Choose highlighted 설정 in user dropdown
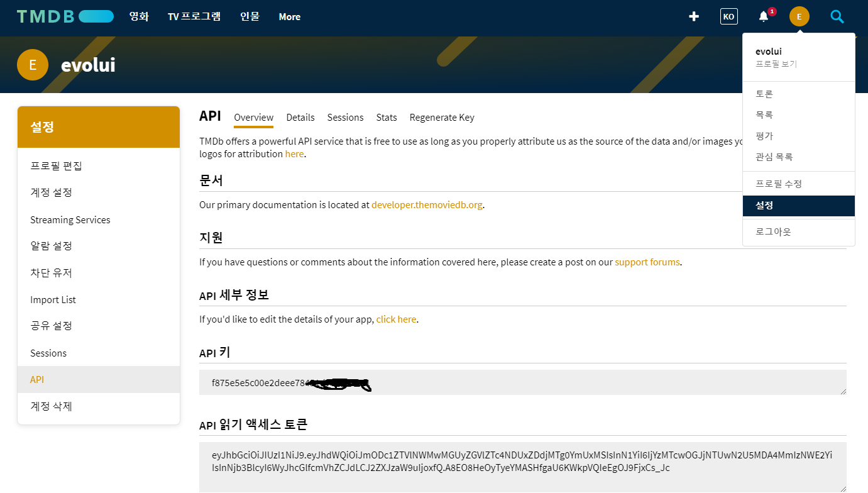This screenshot has height=493, width=868. point(798,206)
